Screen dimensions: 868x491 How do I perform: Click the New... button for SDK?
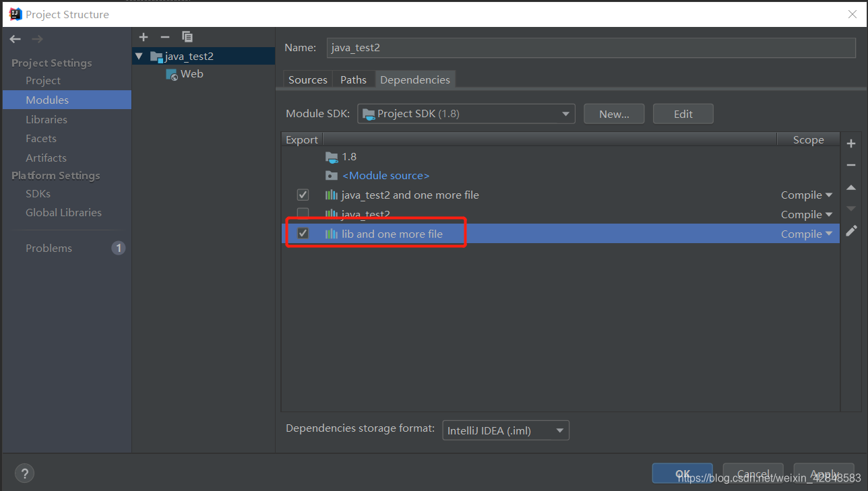[613, 113]
